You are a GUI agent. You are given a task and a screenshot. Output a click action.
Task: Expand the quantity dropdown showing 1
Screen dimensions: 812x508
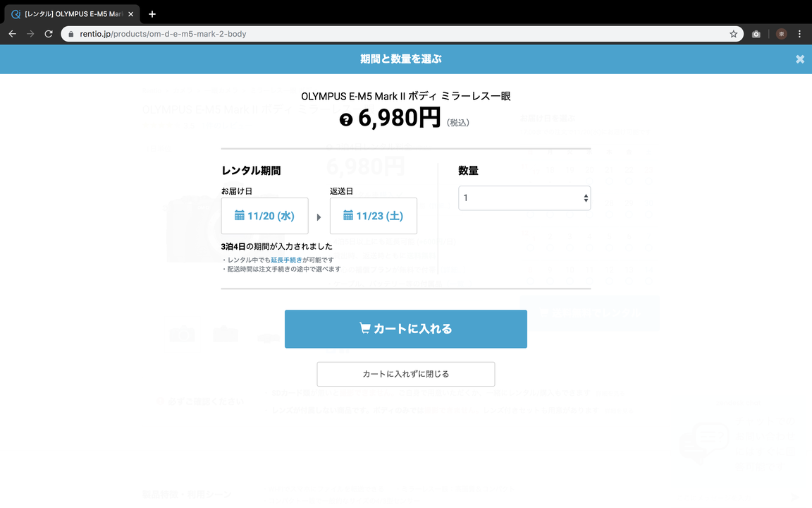coord(524,198)
